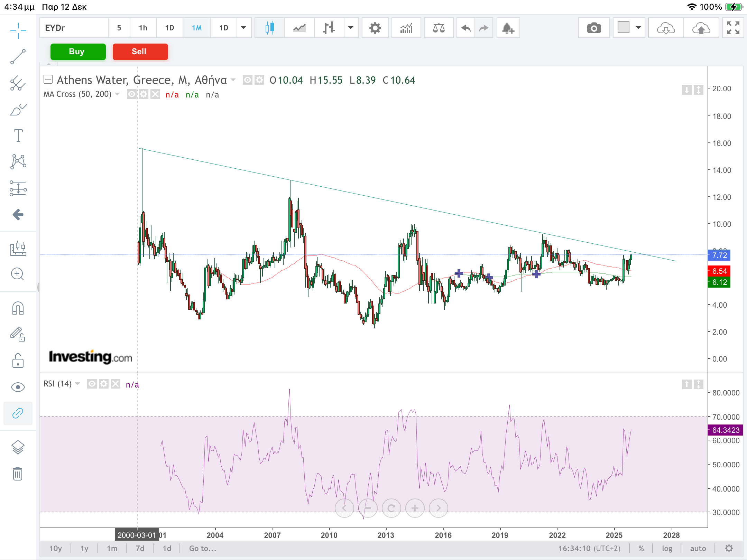
Task: Click the red Sell button
Action: point(140,52)
